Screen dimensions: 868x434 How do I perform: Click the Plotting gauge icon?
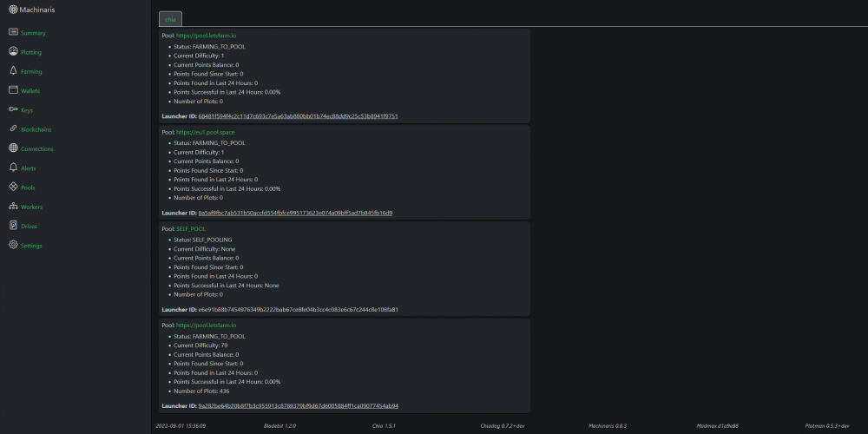(13, 51)
